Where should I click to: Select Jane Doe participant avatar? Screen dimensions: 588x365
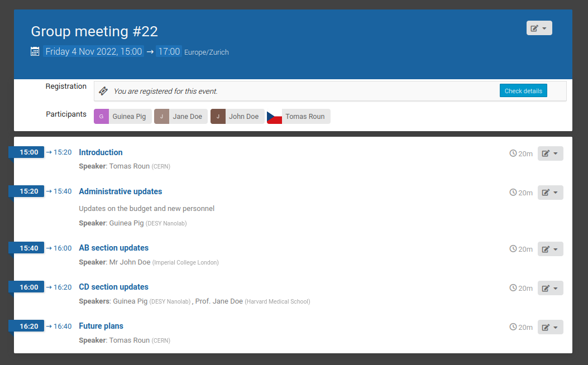[x=161, y=116]
